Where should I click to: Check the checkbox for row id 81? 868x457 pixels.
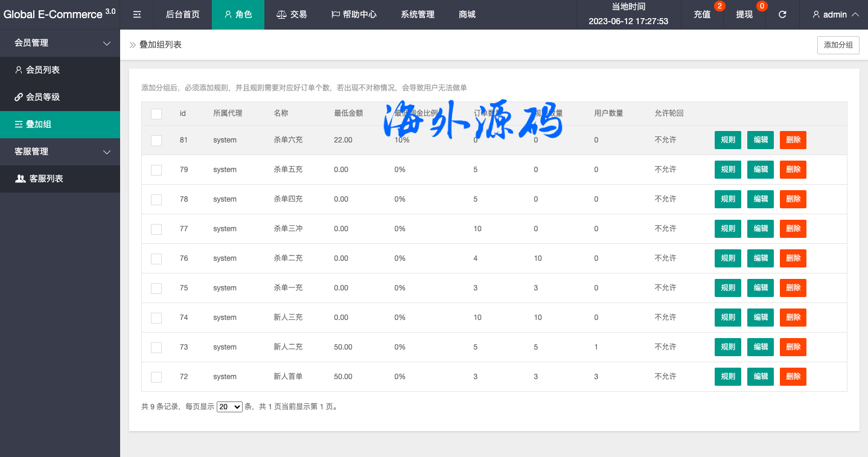(x=156, y=141)
